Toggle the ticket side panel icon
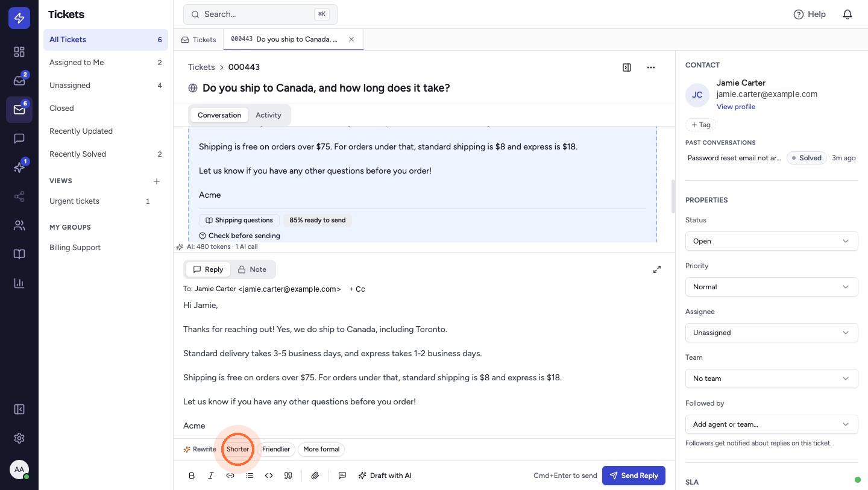The height and width of the screenshot is (490, 868). tap(627, 68)
